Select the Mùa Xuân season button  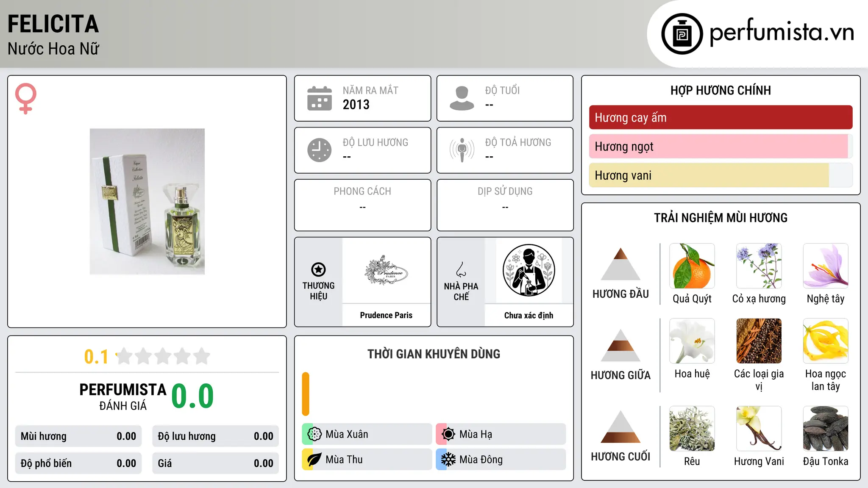point(367,434)
